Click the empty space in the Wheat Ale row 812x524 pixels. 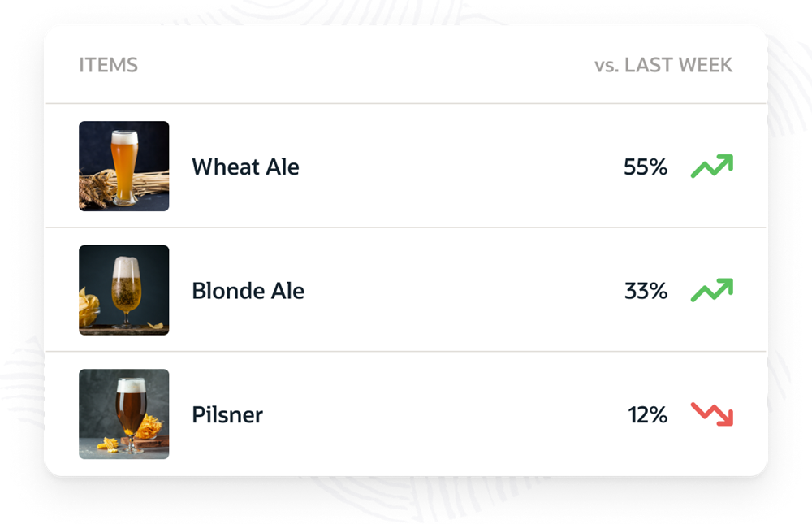(x=461, y=166)
